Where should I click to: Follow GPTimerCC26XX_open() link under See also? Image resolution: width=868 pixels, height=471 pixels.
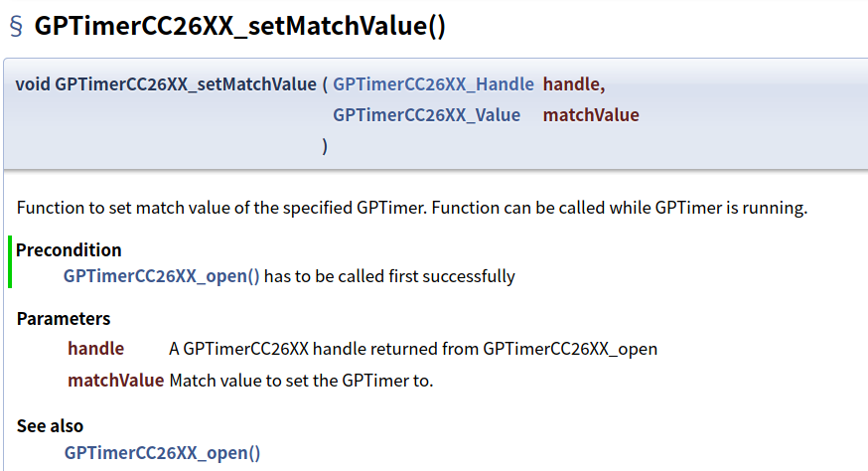coord(162,453)
